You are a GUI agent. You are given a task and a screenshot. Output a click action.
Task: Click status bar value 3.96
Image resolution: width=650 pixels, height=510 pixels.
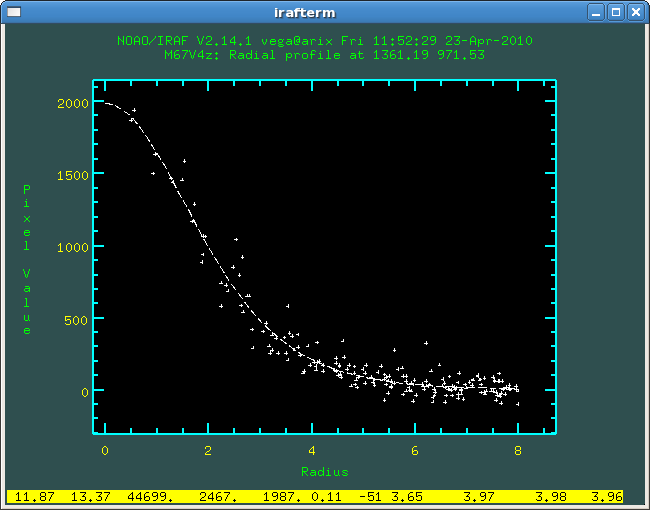point(607,496)
